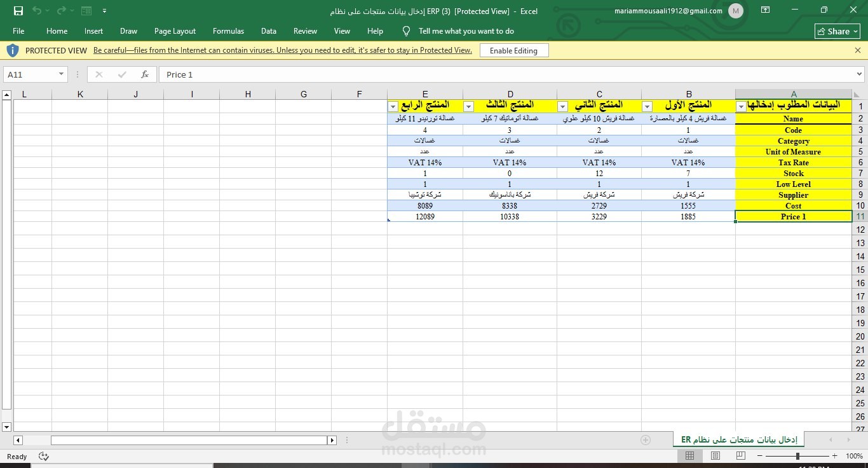Screen dimensions: 868x468
Task: Click the lightbulb Tell me icon
Action: pos(407,31)
